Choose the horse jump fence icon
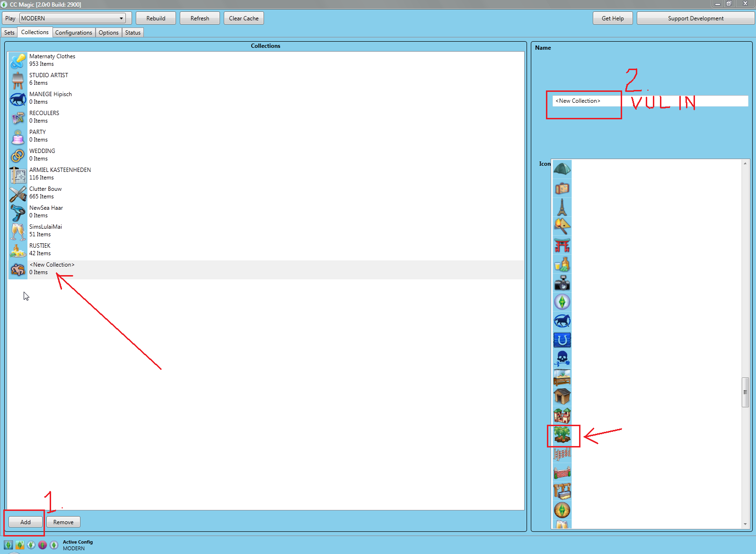This screenshot has width=756, height=554. click(x=562, y=453)
